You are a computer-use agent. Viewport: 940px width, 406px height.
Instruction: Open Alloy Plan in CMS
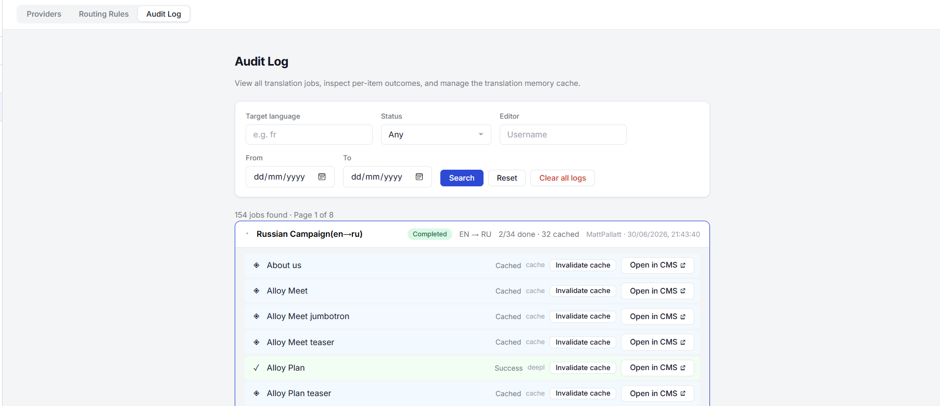(x=657, y=368)
